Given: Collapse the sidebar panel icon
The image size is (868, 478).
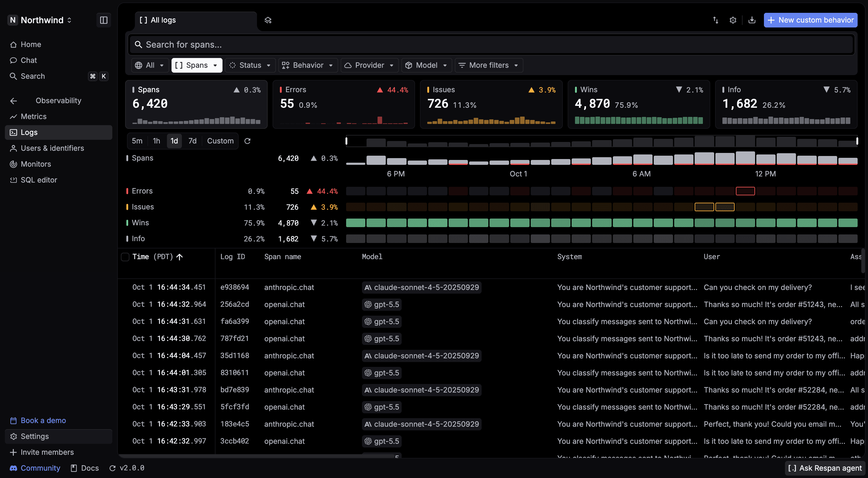Looking at the screenshot, I should pos(104,20).
